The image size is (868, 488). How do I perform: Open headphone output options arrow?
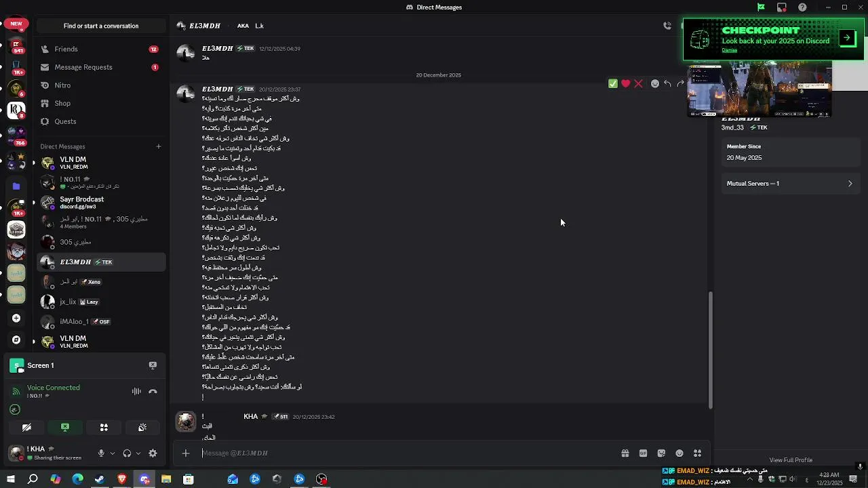pos(138,453)
